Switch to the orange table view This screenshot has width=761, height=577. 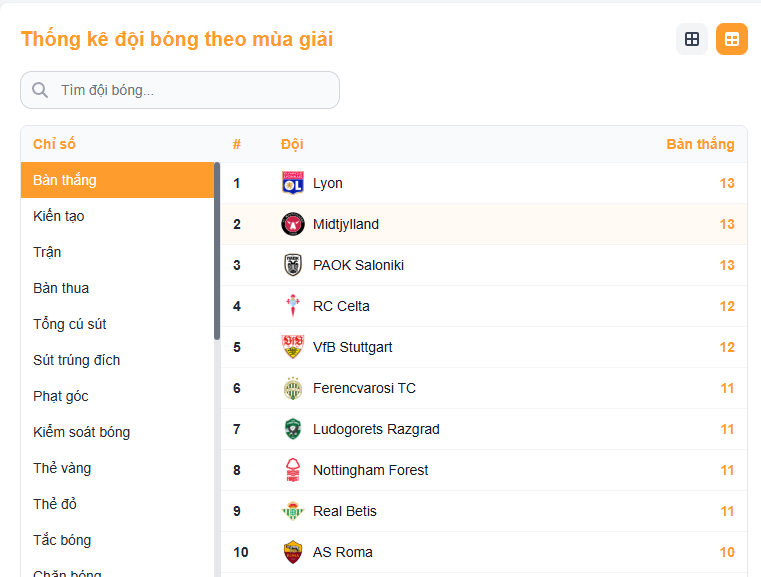pyautogui.click(x=732, y=39)
